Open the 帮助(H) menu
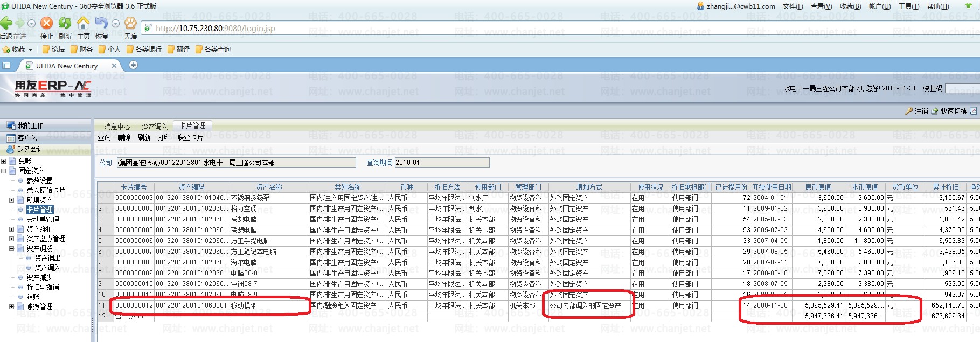This screenshot has height=342, width=980. tap(937, 6)
